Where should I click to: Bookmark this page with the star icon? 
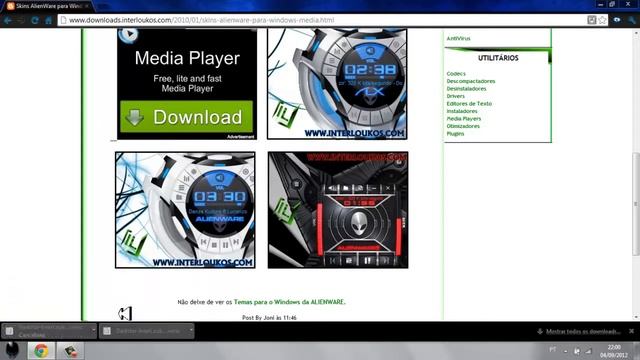pos(602,20)
